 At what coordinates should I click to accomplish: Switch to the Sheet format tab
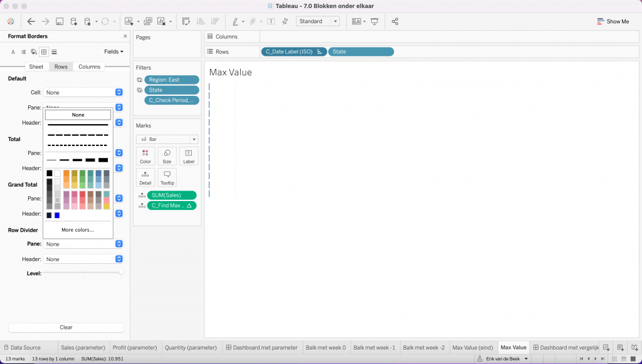click(36, 67)
